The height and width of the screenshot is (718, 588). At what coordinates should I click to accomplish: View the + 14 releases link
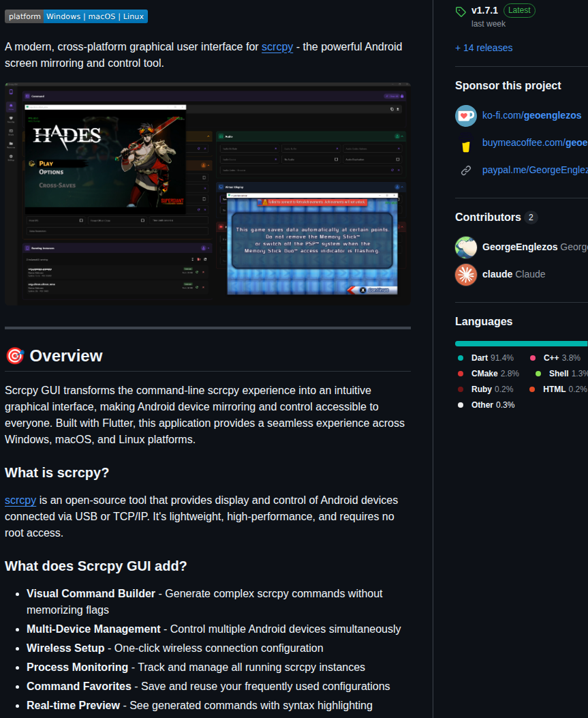pyautogui.click(x=484, y=48)
